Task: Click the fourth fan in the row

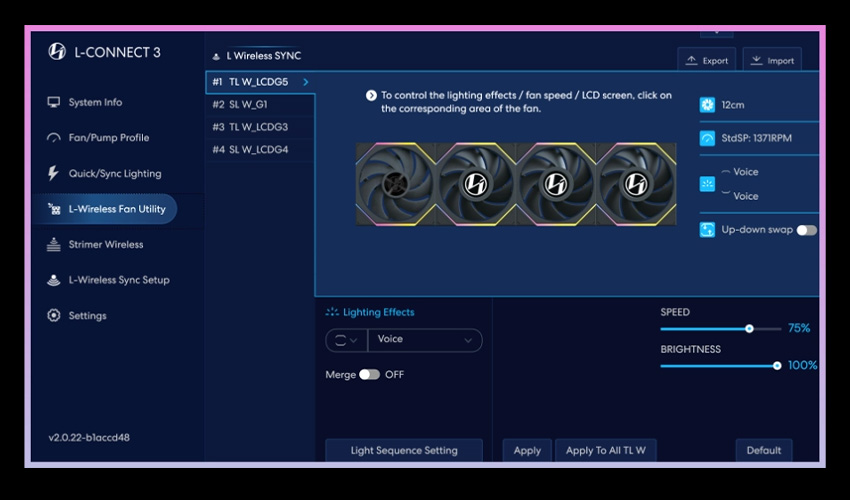Action: (x=636, y=184)
